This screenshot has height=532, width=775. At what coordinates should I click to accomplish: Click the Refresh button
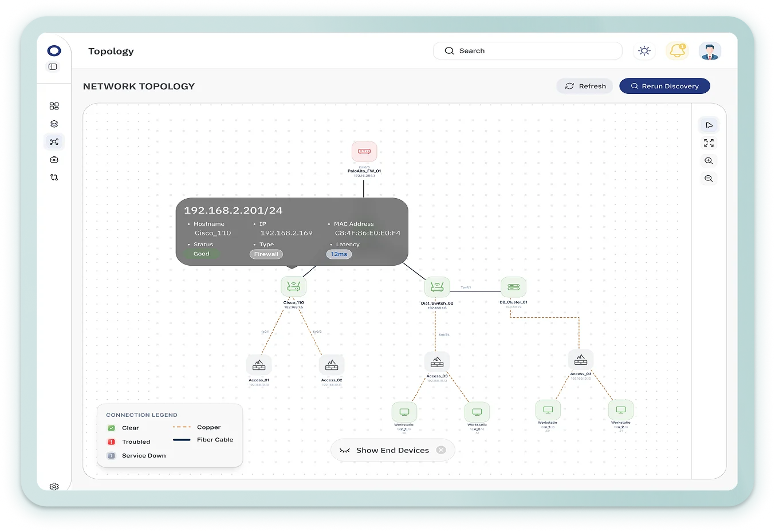tap(585, 86)
